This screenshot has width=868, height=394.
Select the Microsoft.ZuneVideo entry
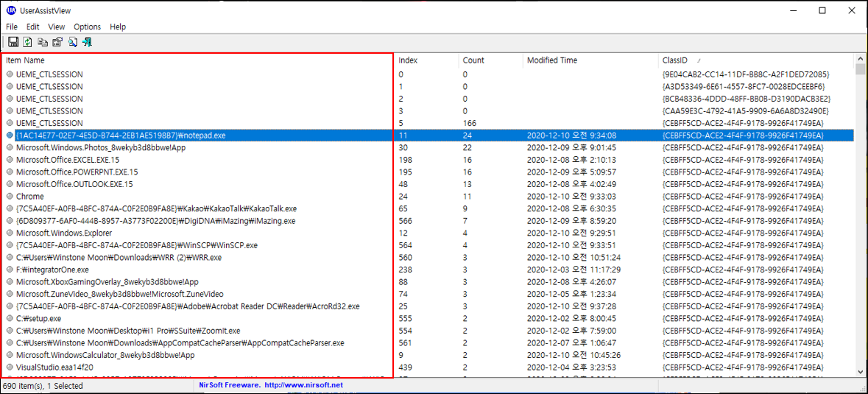click(120, 293)
